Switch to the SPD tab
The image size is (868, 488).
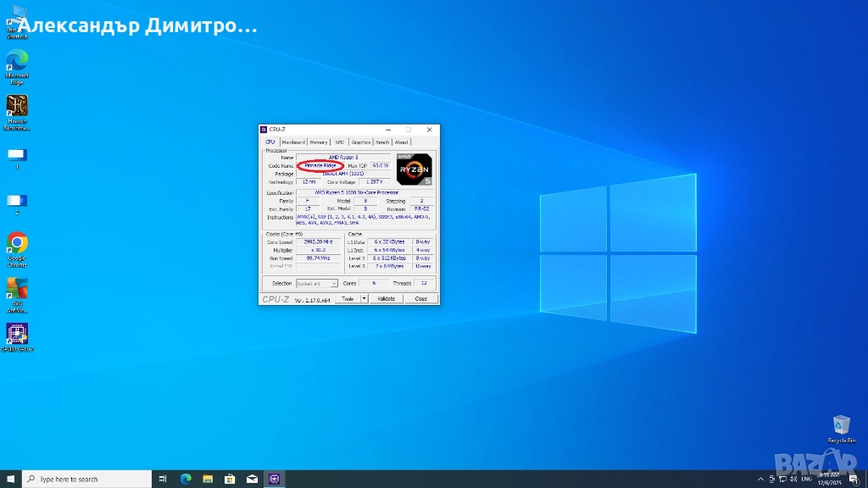point(339,142)
